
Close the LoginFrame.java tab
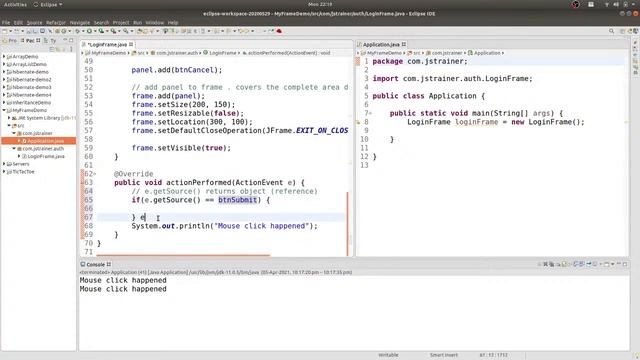[x=131, y=44]
